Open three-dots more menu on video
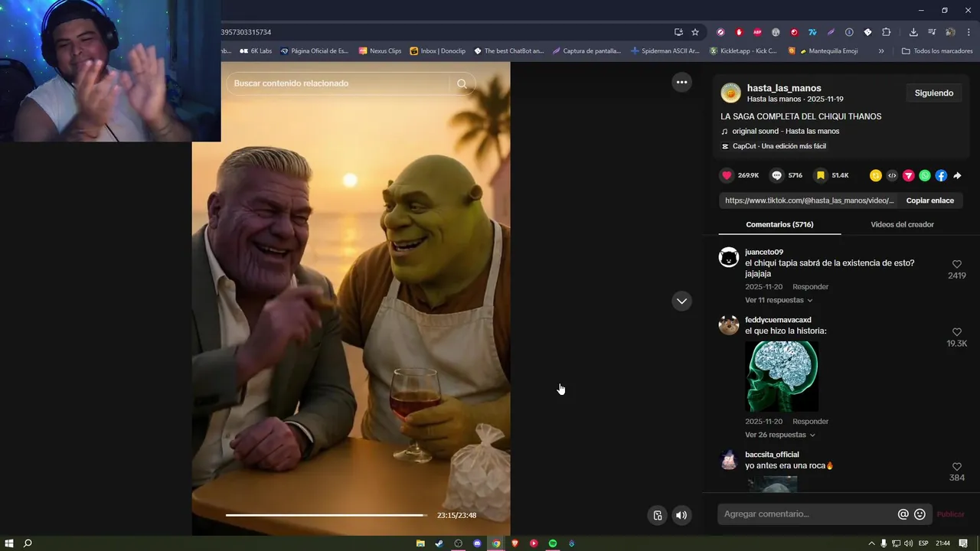The height and width of the screenshot is (551, 980). pyautogui.click(x=681, y=82)
